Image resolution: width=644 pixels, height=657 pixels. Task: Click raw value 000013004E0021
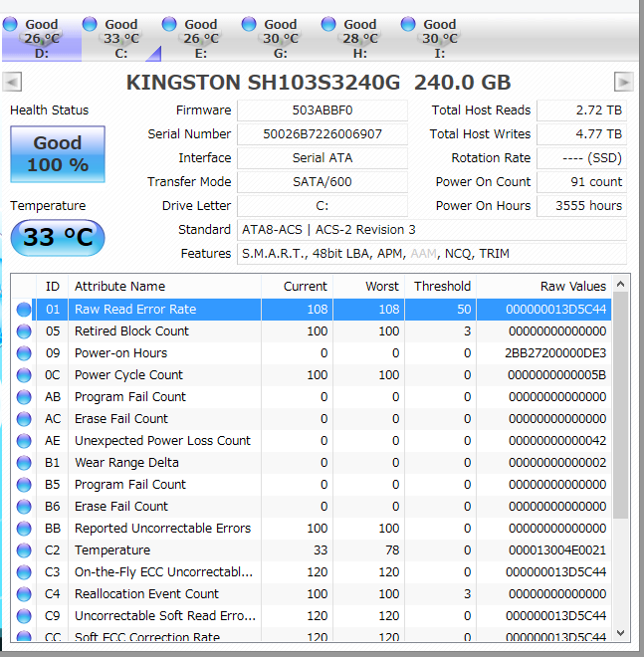coord(557,550)
